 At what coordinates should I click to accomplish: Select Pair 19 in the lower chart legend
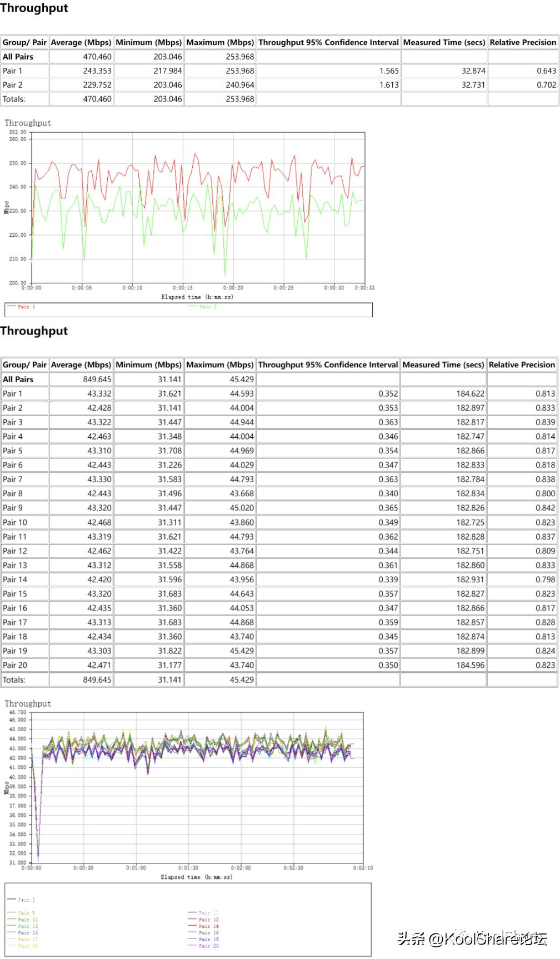point(23,946)
